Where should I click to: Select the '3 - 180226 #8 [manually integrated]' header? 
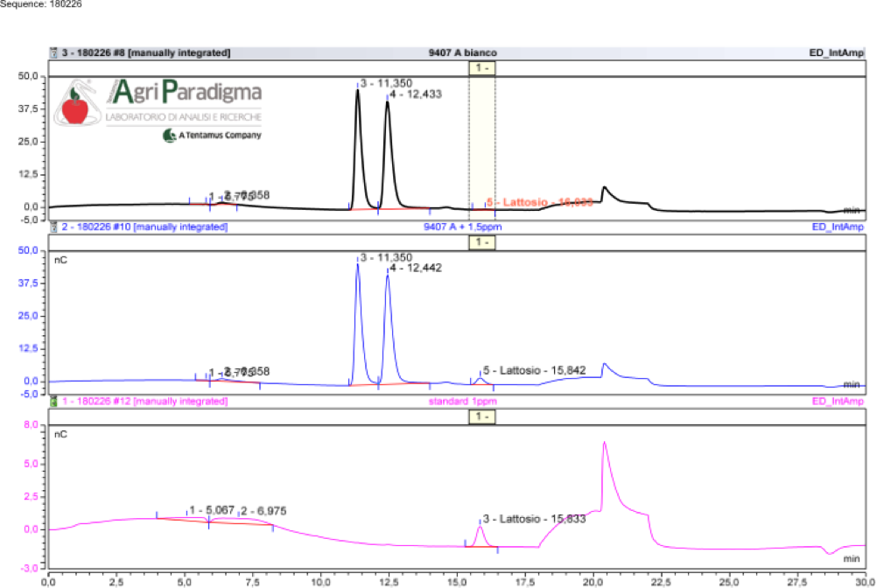(146, 53)
